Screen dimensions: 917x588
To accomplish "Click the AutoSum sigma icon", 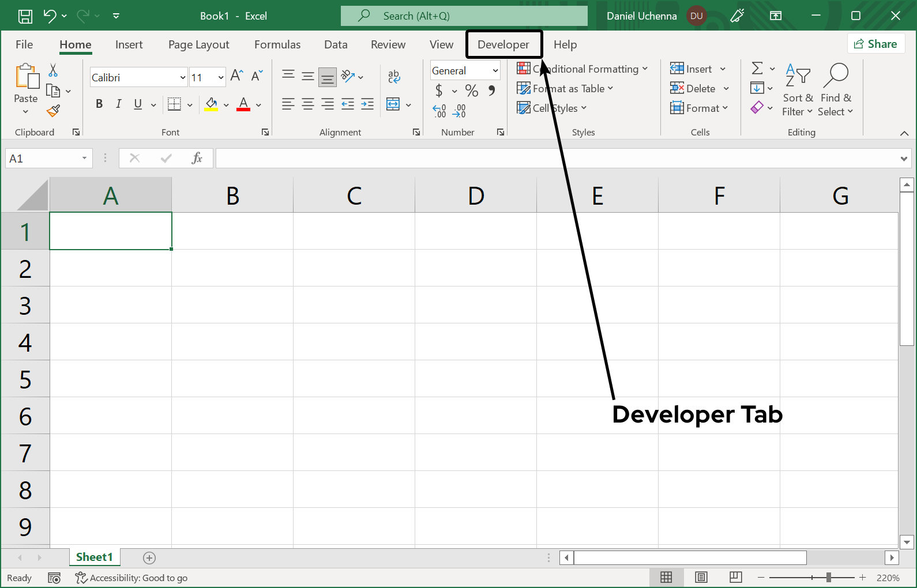I will pyautogui.click(x=757, y=69).
